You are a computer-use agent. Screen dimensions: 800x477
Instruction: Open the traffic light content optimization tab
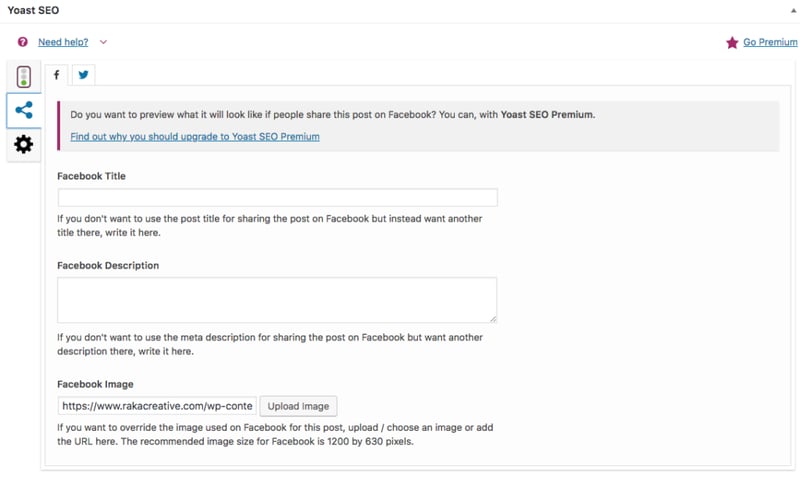23,77
